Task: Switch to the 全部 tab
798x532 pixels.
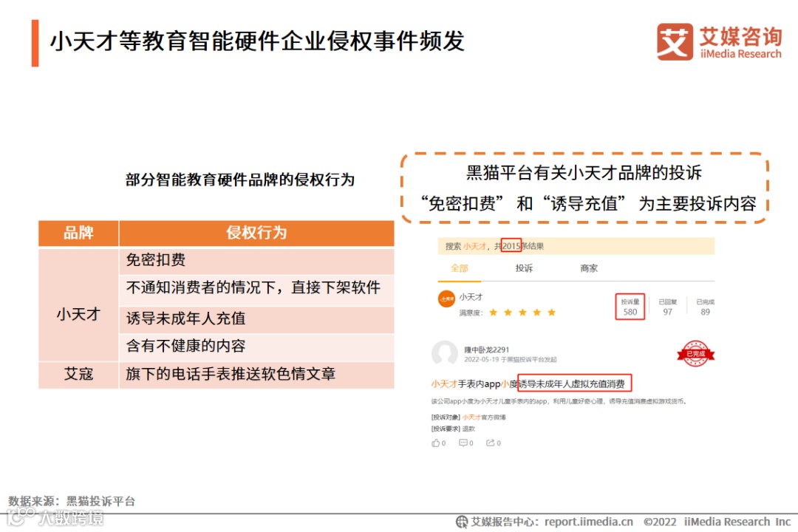Action: (459, 268)
